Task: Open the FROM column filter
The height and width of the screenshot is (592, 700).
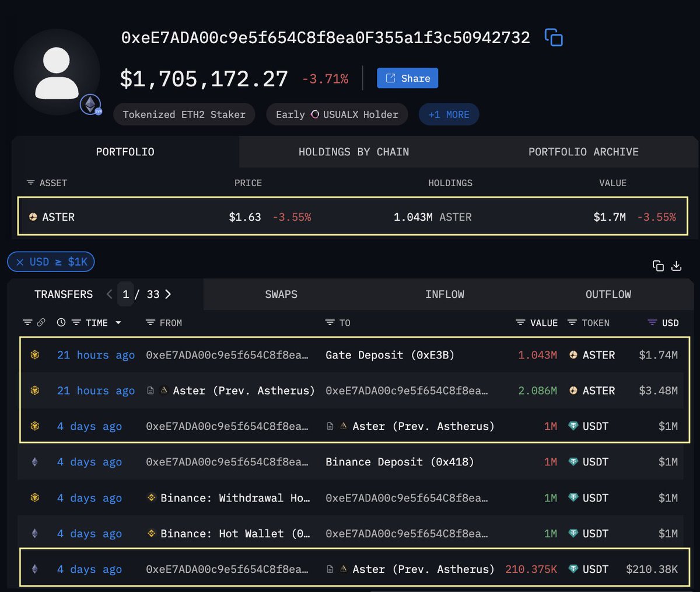Action: 150,322
